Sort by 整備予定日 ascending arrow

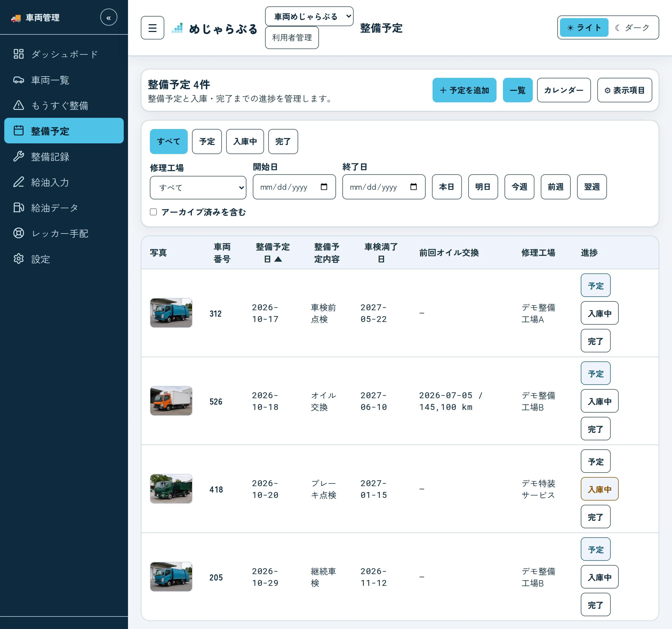click(x=278, y=259)
